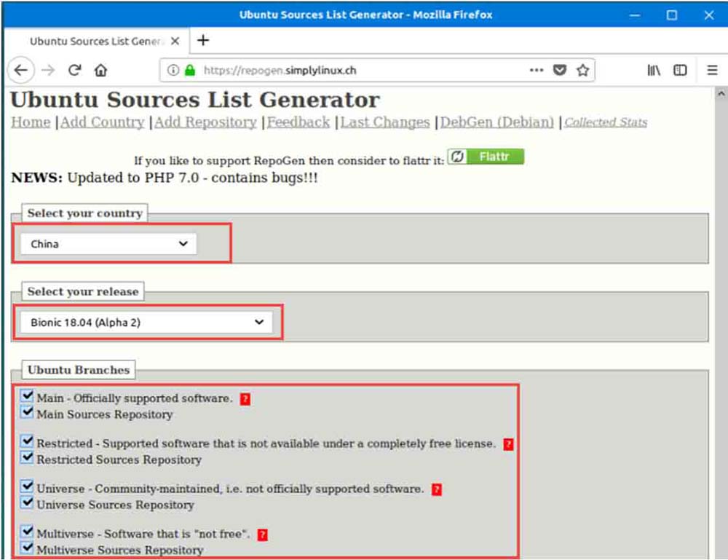Maximize the Firefox window
The height and width of the screenshot is (560, 728).
671,15
